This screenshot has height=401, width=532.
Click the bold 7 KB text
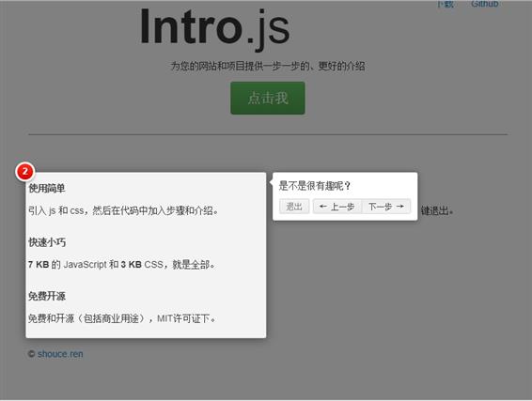(39, 265)
